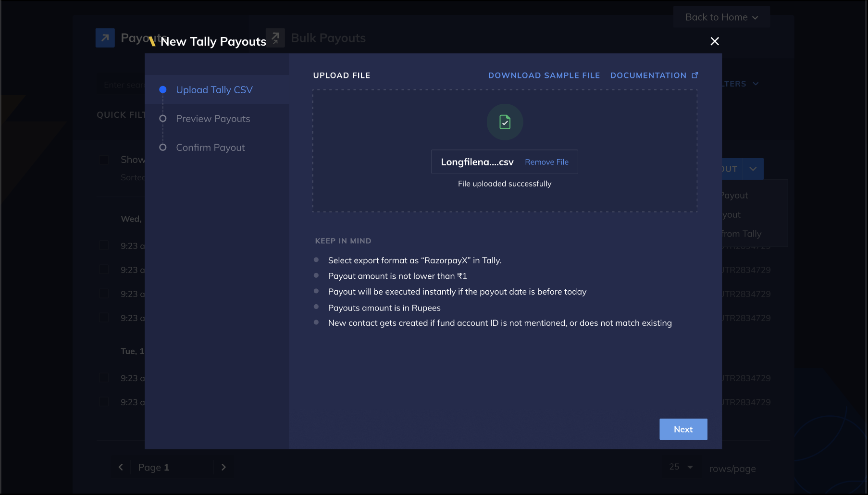The width and height of the screenshot is (868, 495).
Task: Click the Bulk Payouts arrow icon
Action: [275, 38]
